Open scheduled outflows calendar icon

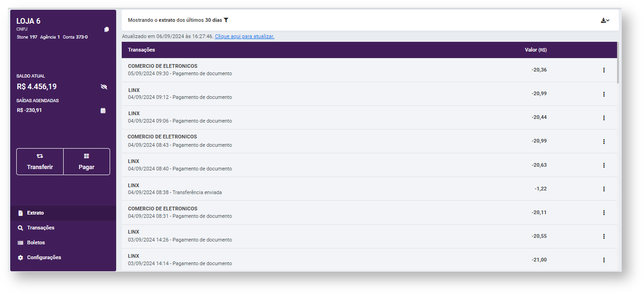click(103, 111)
